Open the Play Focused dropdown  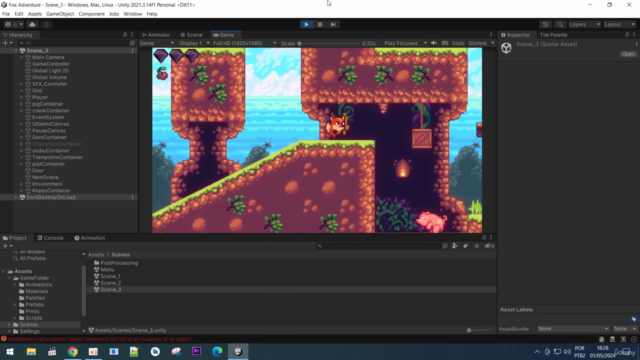click(x=405, y=43)
